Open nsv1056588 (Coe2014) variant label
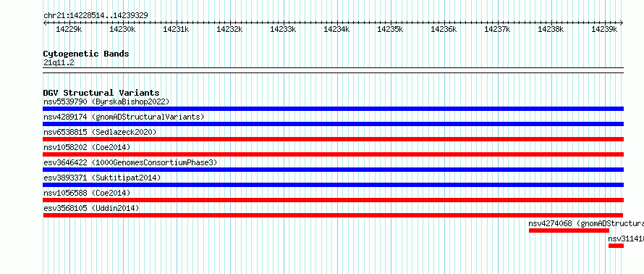The height and width of the screenshot is (274, 644). (87, 193)
